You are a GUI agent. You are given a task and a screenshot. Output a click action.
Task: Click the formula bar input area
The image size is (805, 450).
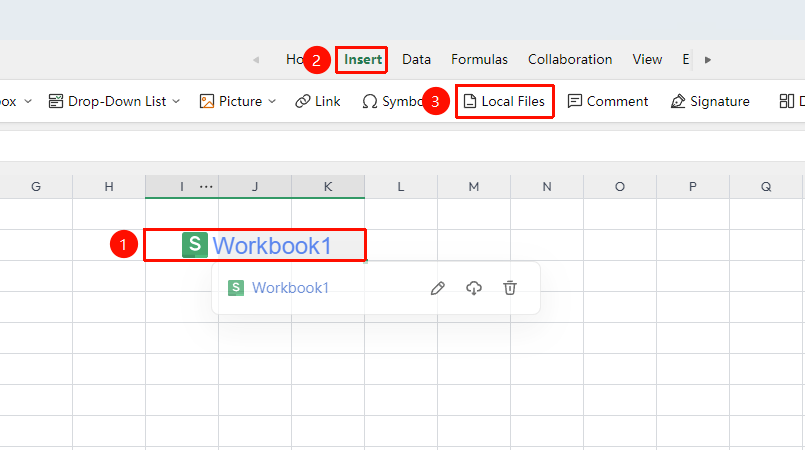[402, 146]
